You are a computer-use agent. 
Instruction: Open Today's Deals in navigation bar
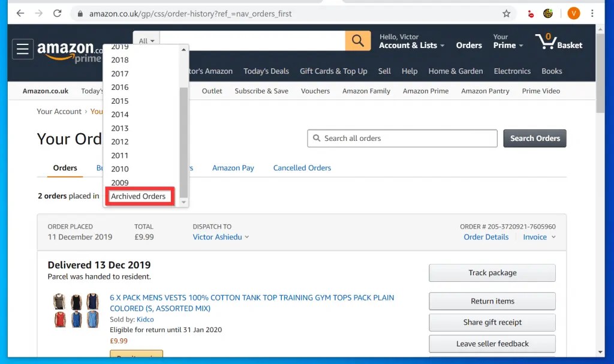click(266, 71)
